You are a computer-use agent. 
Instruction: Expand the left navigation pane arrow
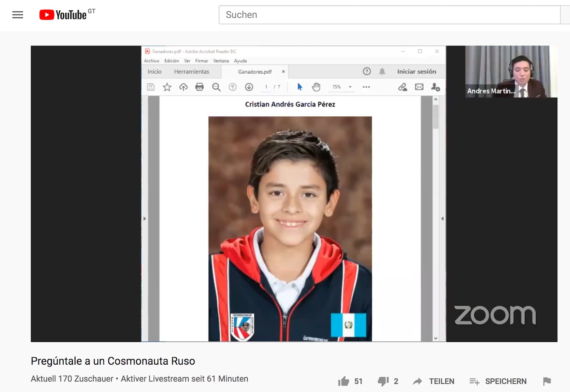click(x=145, y=219)
